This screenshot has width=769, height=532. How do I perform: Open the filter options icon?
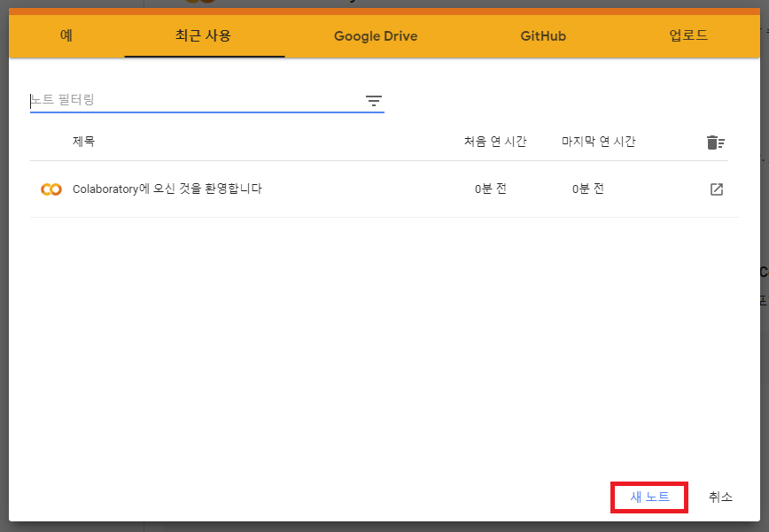[x=374, y=101]
